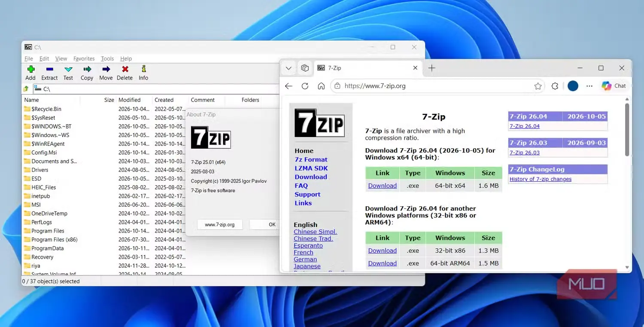The image size is (644, 327).
Task: Click the 64-bit ARM64 Download link
Action: [x=382, y=263]
